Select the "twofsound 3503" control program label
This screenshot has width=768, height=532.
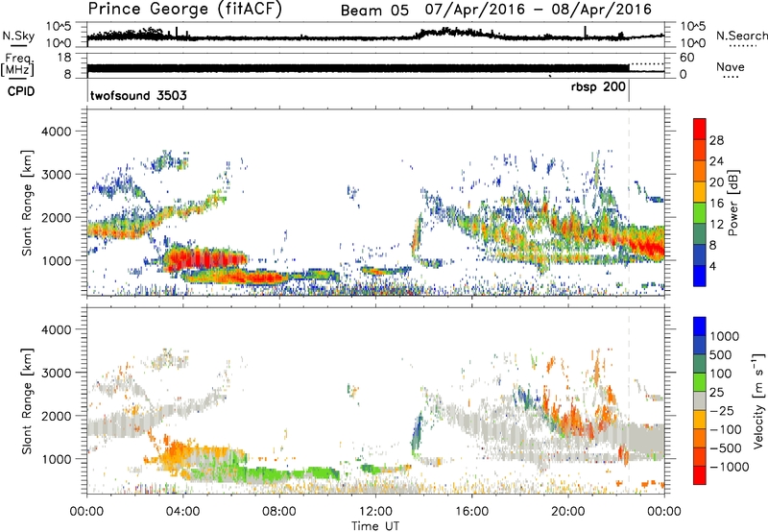(x=138, y=95)
